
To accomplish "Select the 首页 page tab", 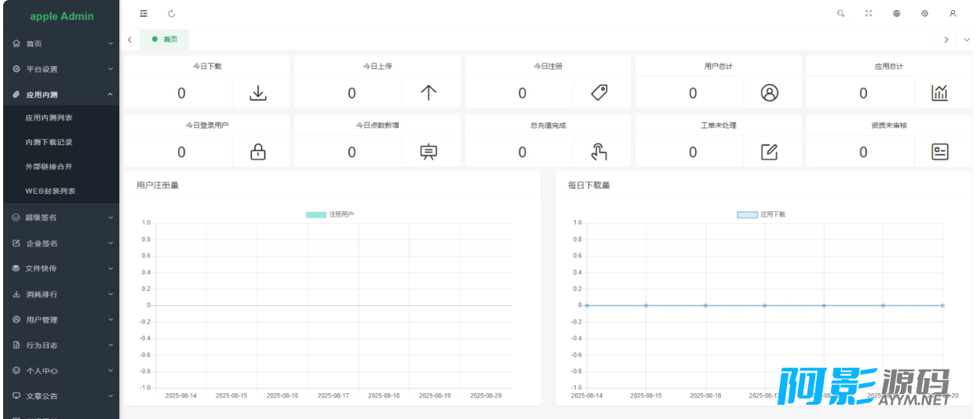I will pyautogui.click(x=165, y=39).
